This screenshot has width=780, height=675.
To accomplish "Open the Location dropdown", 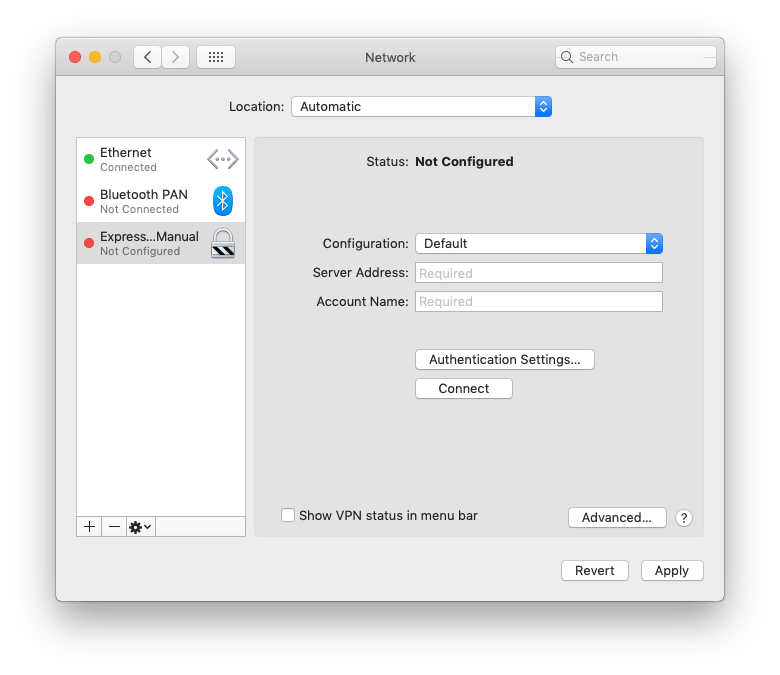I will tap(421, 106).
